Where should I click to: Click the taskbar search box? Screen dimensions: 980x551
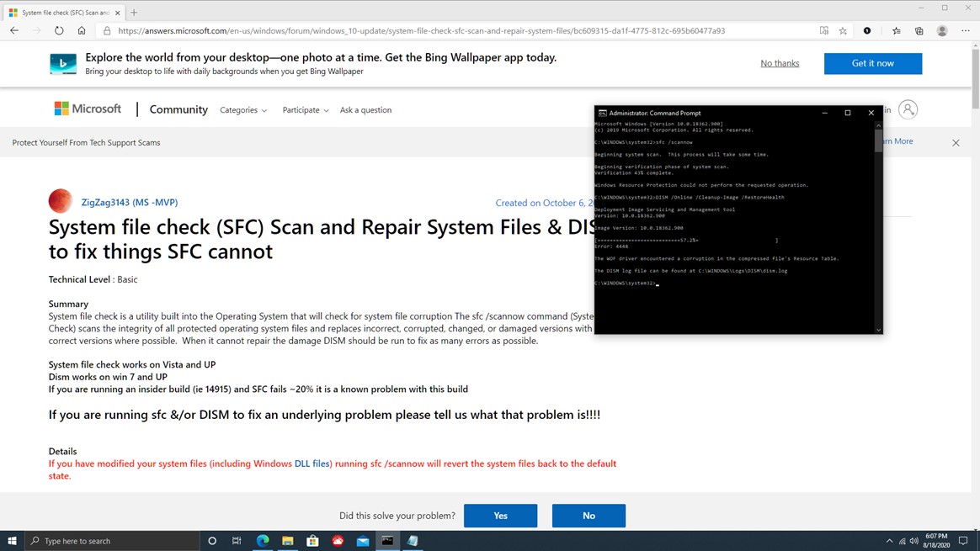(111, 541)
